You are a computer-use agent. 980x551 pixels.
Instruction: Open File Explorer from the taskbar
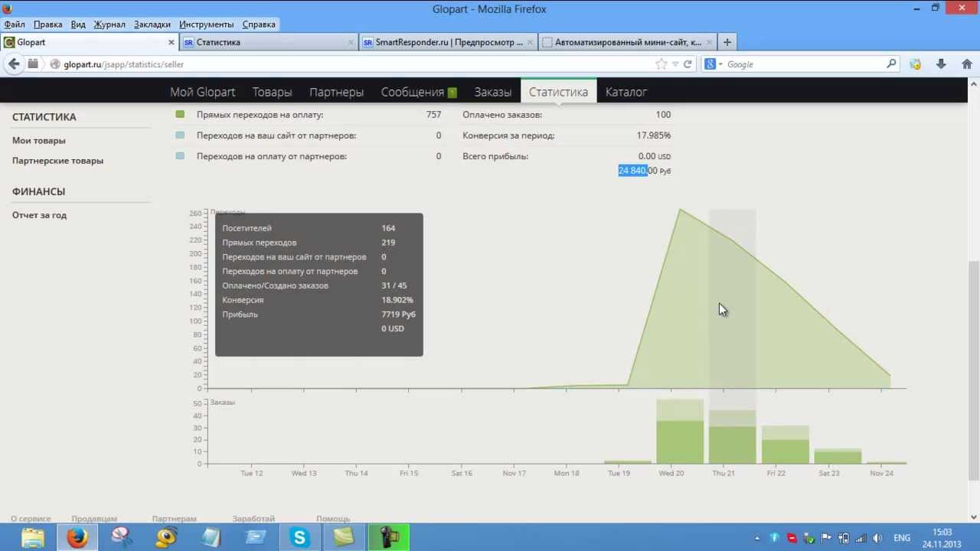[33, 538]
